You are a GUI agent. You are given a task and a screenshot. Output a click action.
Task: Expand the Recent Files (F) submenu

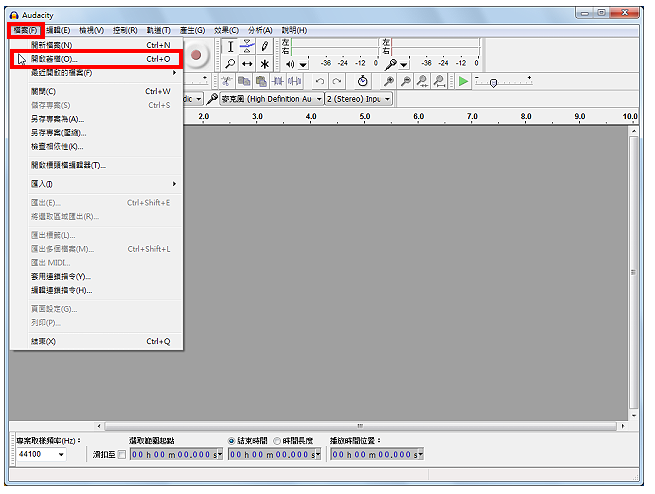tap(96, 73)
